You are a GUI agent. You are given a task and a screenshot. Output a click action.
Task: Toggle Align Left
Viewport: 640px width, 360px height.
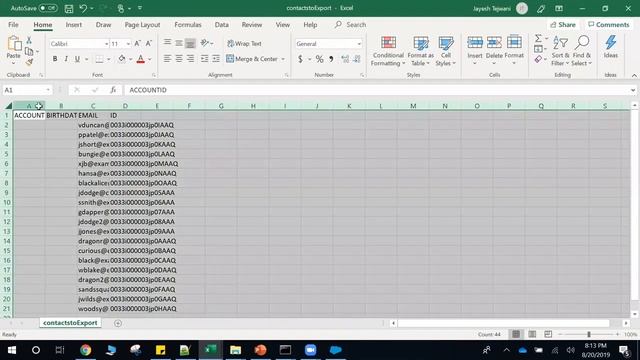[167, 59]
